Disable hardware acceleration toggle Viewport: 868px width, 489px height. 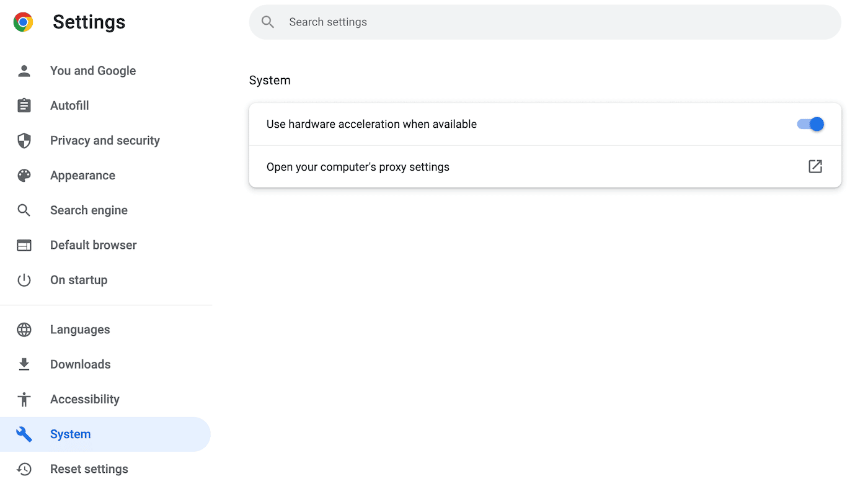(810, 124)
